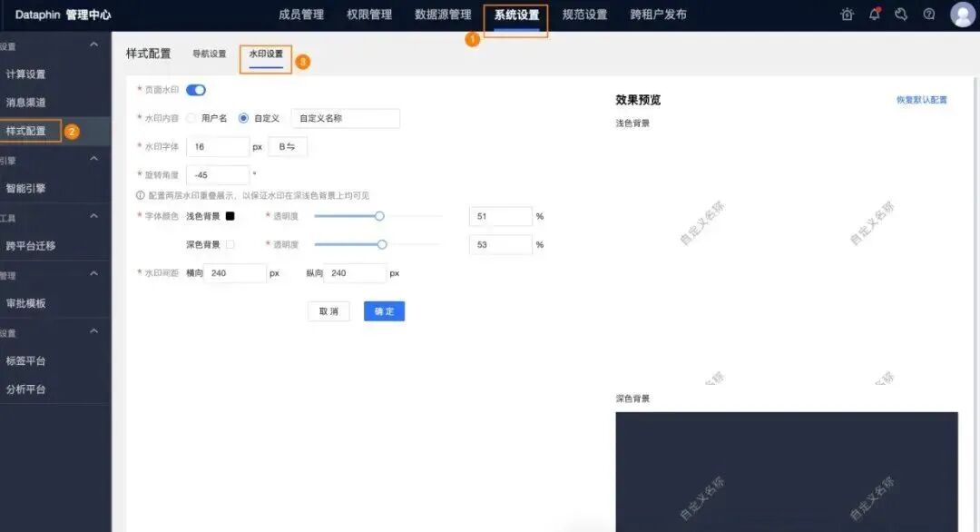Focus the 纵向 spacing field
This screenshot has height=532, width=980.
pos(355,273)
